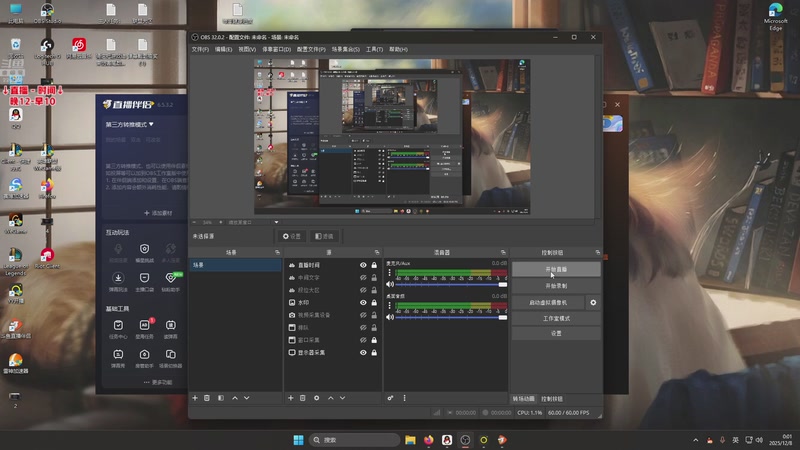Open the Windows Start menu
The width and height of the screenshot is (800, 450).
click(298, 440)
